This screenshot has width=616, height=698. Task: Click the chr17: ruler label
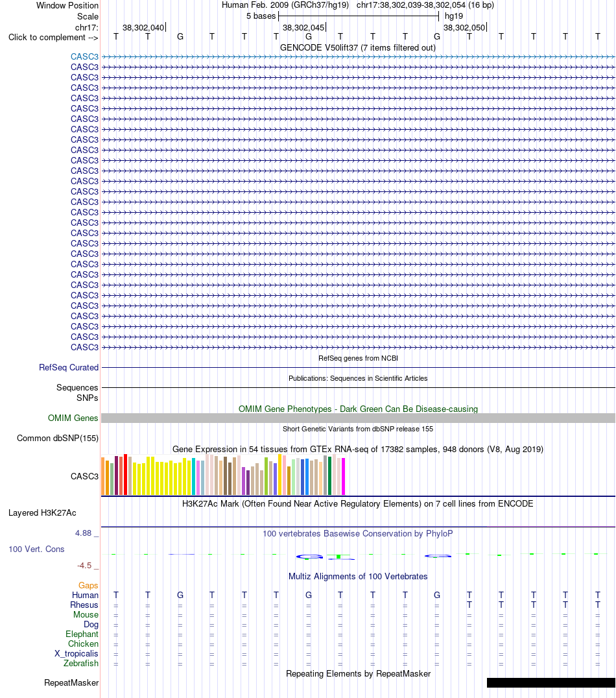pos(87,28)
